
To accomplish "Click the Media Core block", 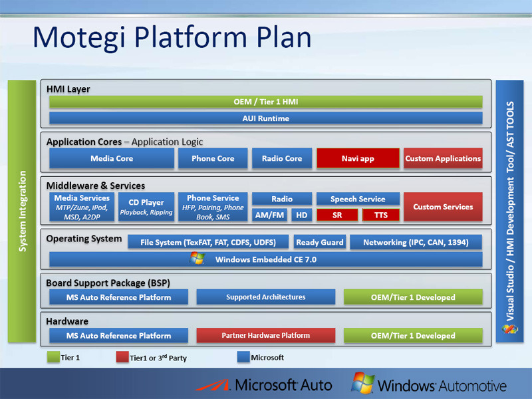I will [x=112, y=158].
